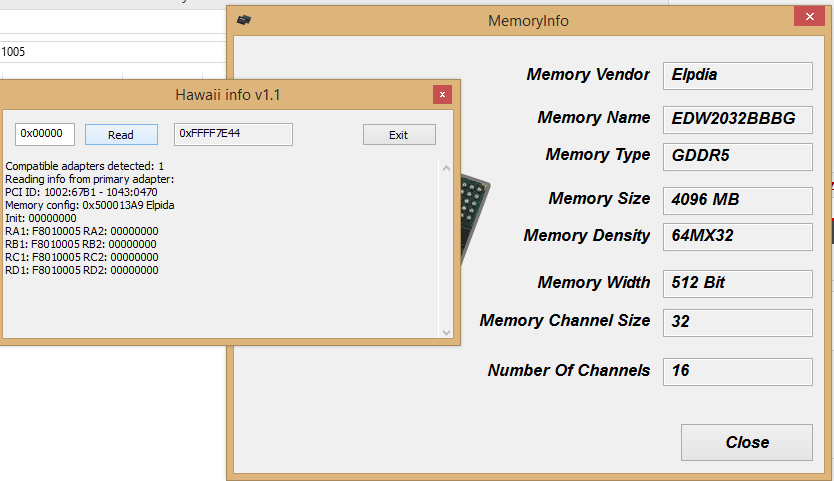This screenshot has height=481, width=834.
Task: Click scroll up arrow in Hawaii info log
Action: tap(446, 168)
